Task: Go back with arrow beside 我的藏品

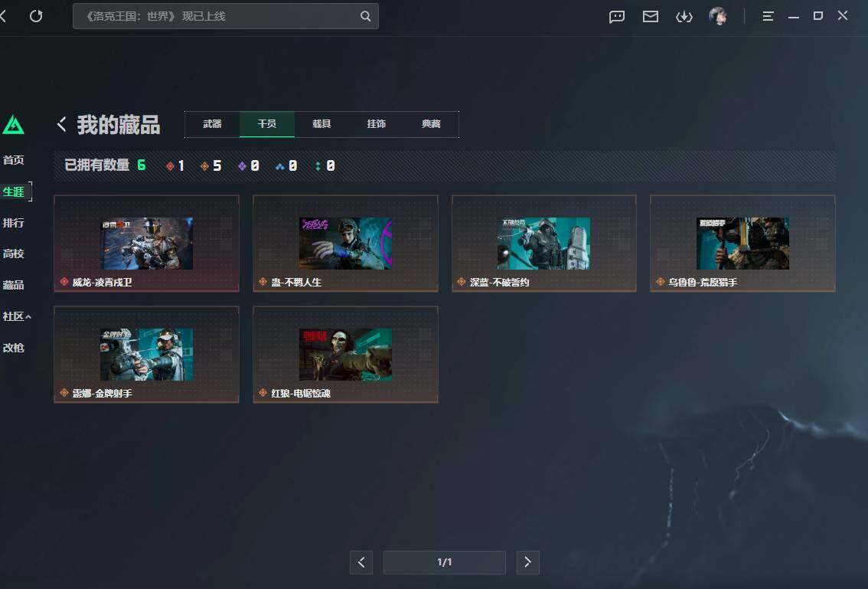Action: coord(61,124)
